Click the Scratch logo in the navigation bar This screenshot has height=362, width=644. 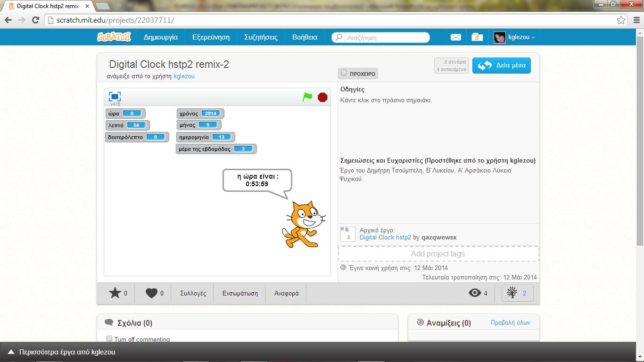point(114,37)
